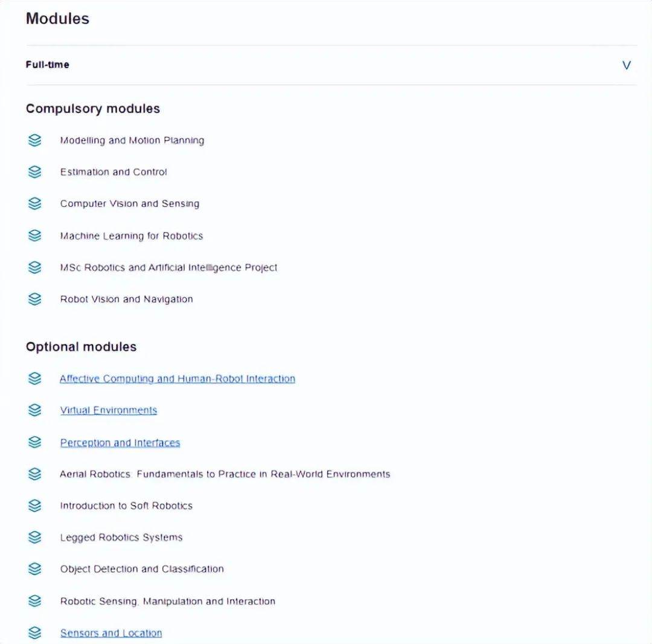Click Robotic Sensing, Manipulation and Interaction text
Viewport: 652px width, 644px height.
pyautogui.click(x=168, y=601)
